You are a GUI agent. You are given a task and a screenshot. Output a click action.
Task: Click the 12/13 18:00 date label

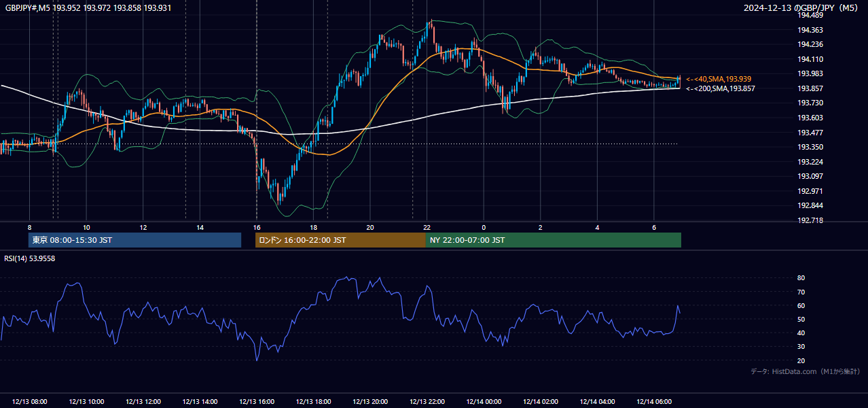(x=313, y=402)
